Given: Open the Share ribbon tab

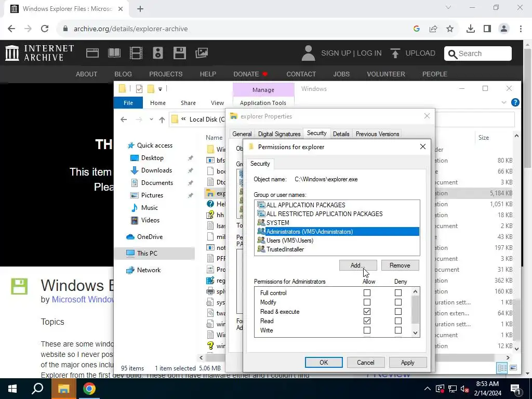Looking at the screenshot, I should pyautogui.click(x=188, y=103).
